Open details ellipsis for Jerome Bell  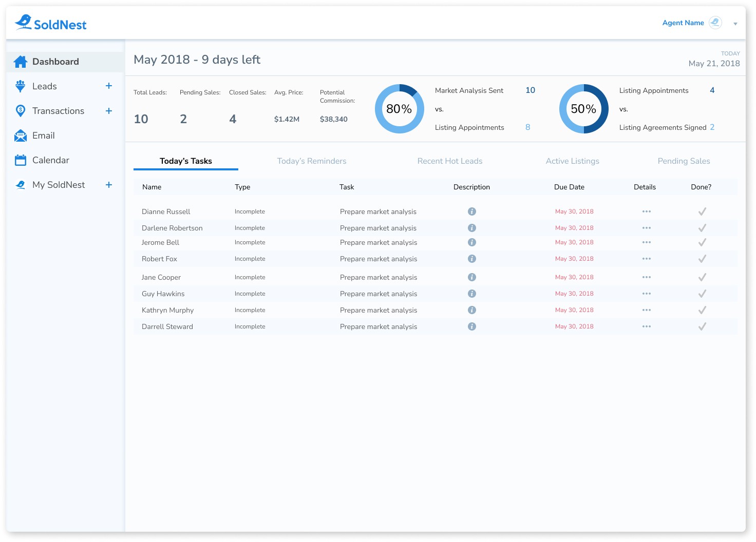(x=647, y=242)
